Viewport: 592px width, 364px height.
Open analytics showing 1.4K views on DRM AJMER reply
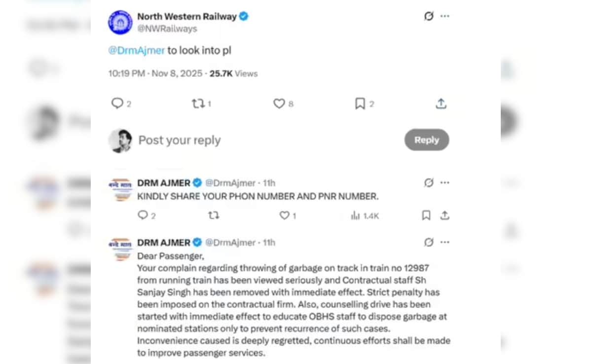click(364, 216)
